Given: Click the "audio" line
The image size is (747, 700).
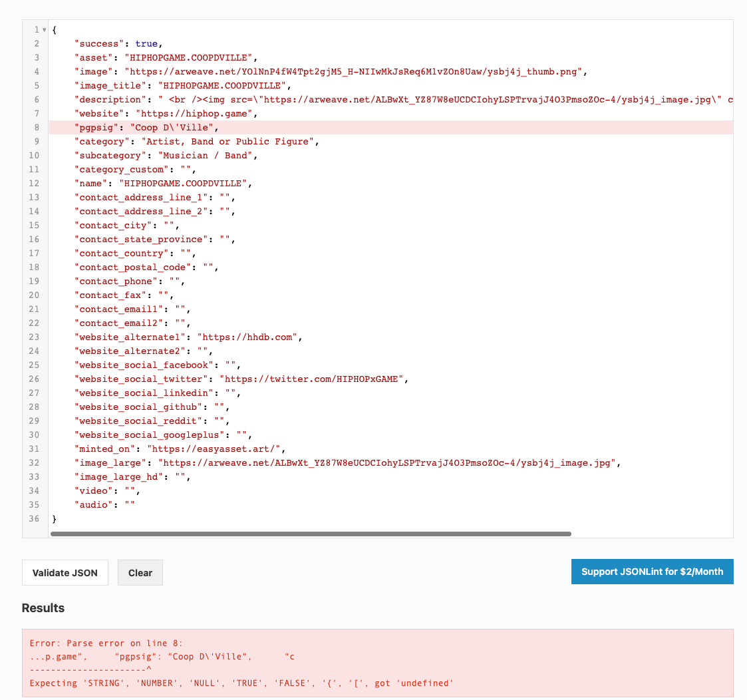Looking at the screenshot, I should click(104, 504).
